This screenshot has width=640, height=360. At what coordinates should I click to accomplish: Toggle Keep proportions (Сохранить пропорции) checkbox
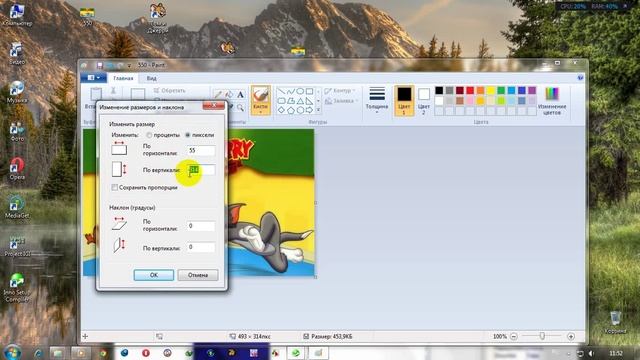click(x=115, y=187)
